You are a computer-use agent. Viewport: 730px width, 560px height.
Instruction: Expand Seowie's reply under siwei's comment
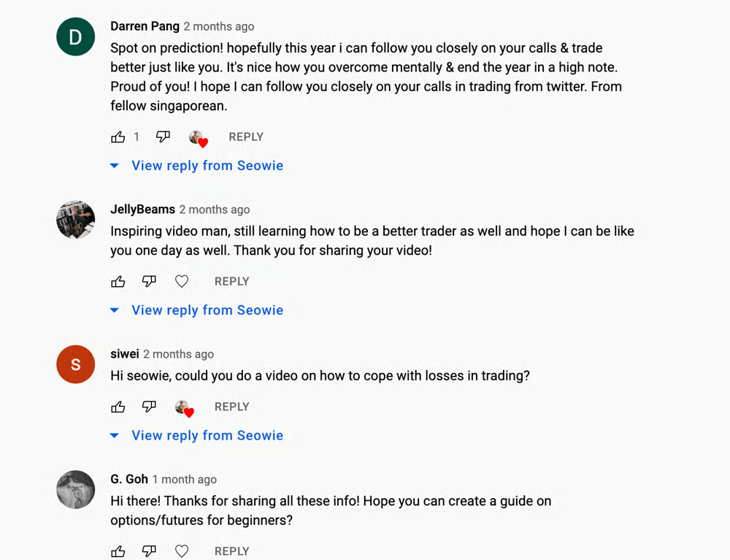pos(207,436)
